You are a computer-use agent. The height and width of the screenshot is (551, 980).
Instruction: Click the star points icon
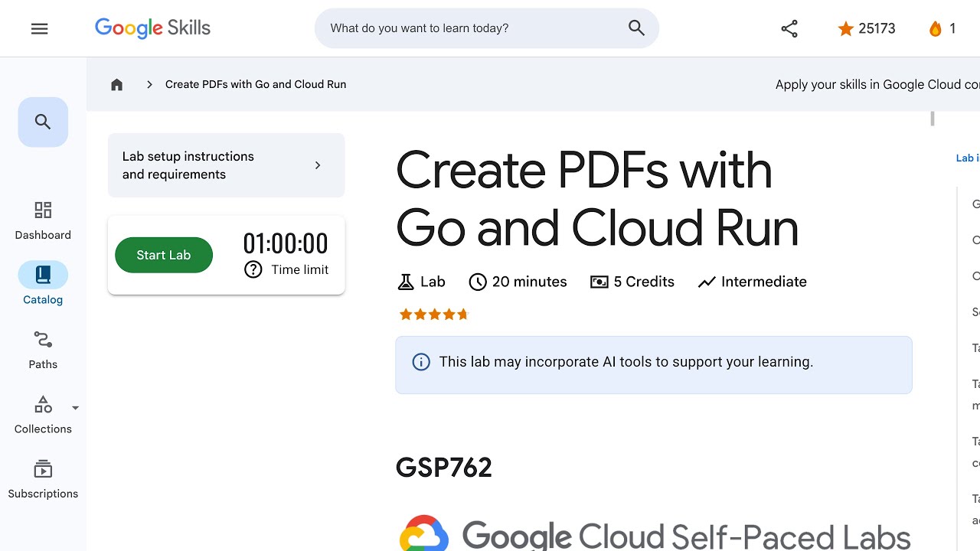pyautogui.click(x=845, y=29)
